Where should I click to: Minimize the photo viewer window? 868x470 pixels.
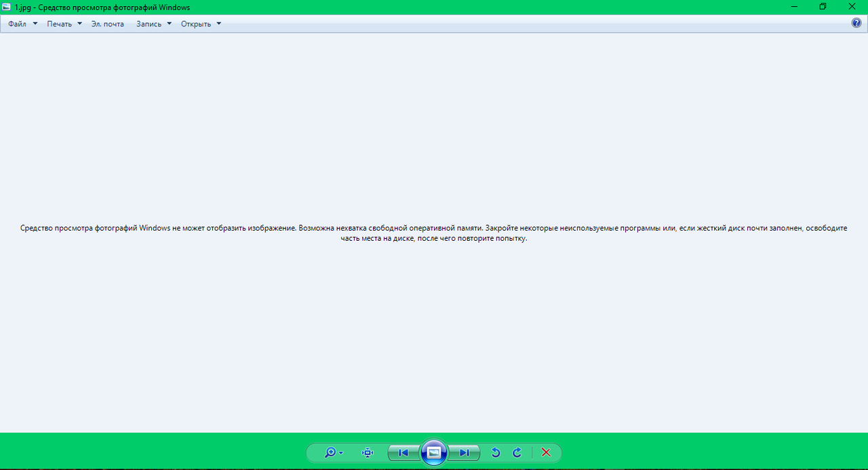(x=794, y=7)
